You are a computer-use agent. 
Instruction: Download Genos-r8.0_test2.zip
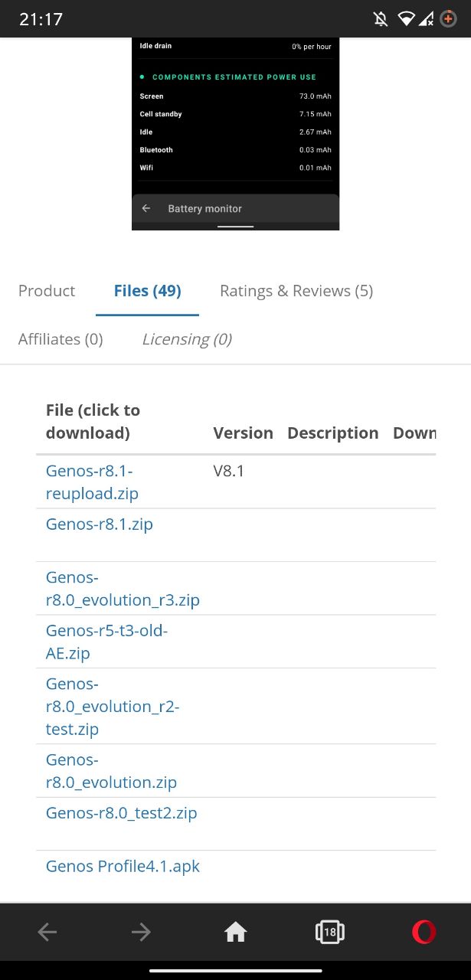[x=122, y=813]
